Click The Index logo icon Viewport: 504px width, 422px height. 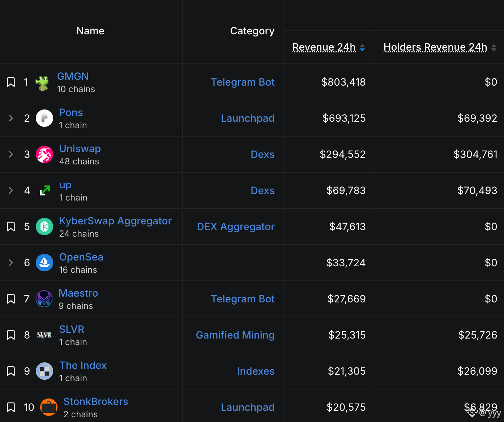[x=44, y=371]
